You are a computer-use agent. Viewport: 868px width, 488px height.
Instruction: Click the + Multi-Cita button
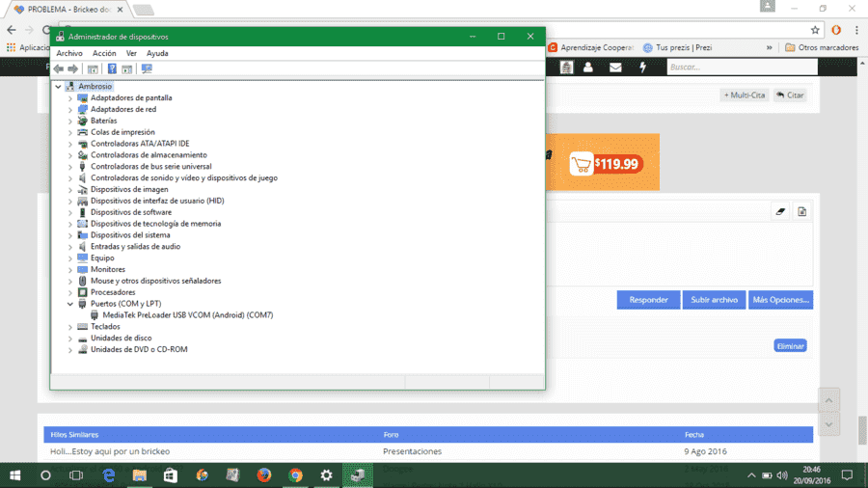745,95
